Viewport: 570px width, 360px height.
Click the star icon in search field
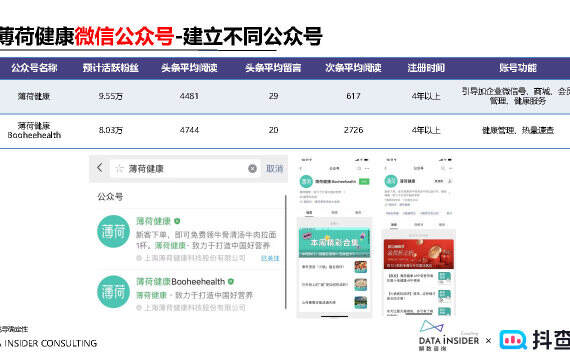click(119, 168)
